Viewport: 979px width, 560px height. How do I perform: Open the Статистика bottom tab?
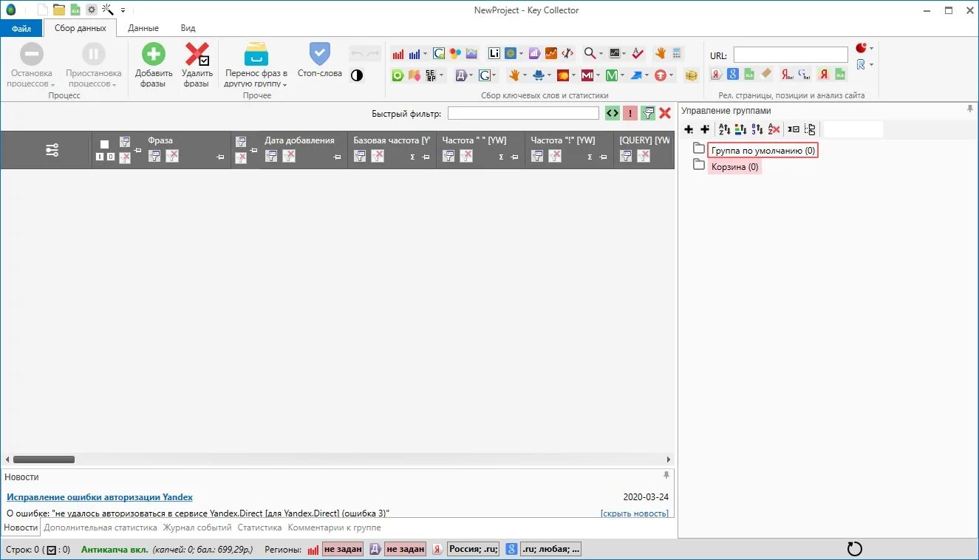click(x=259, y=527)
